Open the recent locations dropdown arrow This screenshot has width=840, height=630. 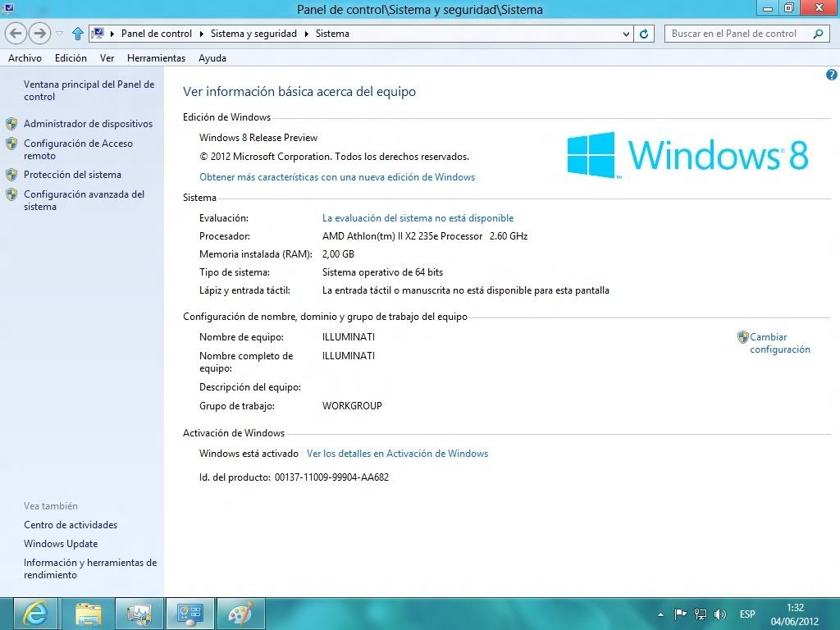[59, 34]
